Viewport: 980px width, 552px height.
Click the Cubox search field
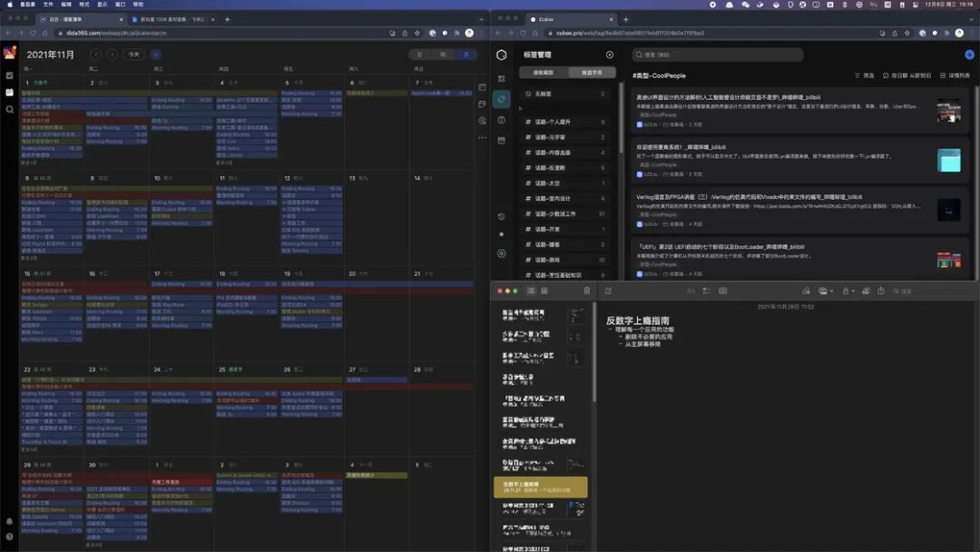pyautogui.click(x=718, y=55)
